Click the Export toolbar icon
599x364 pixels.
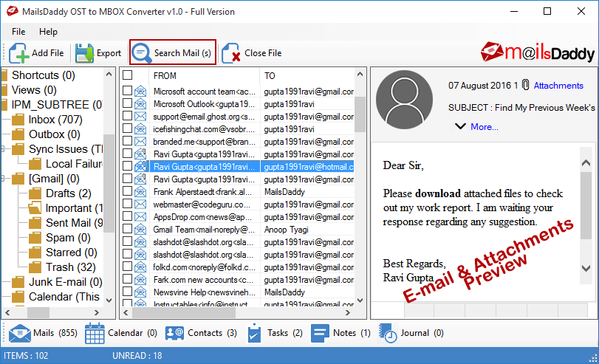pos(84,53)
